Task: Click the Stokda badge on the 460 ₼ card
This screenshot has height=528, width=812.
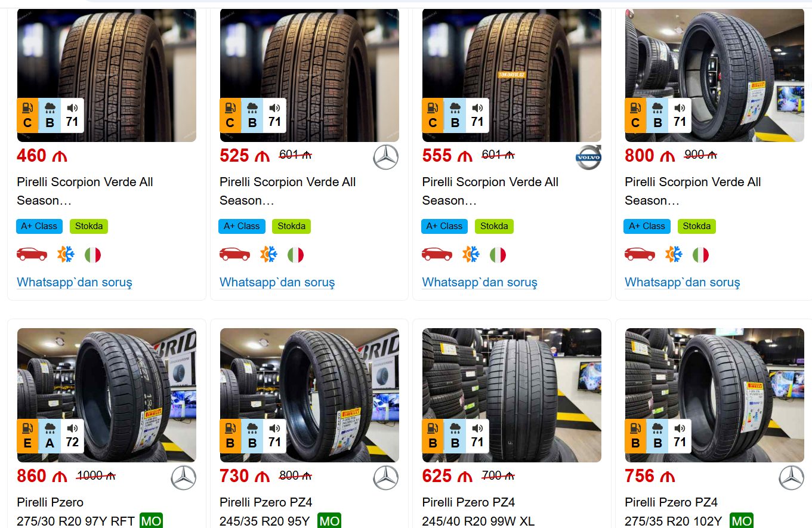Action: pos(89,226)
